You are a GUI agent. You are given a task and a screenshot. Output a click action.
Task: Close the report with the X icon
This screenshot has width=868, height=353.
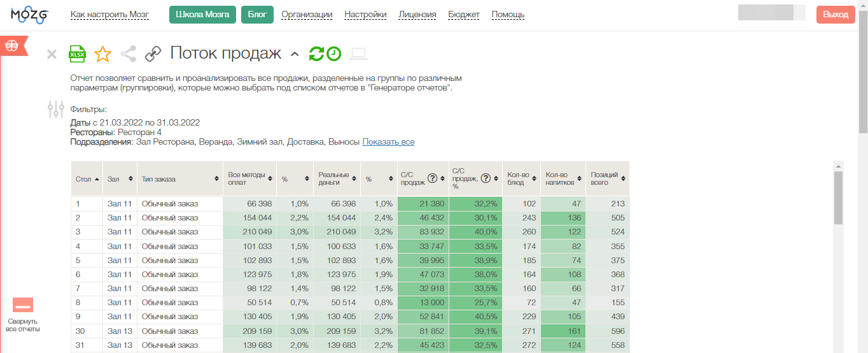52,55
